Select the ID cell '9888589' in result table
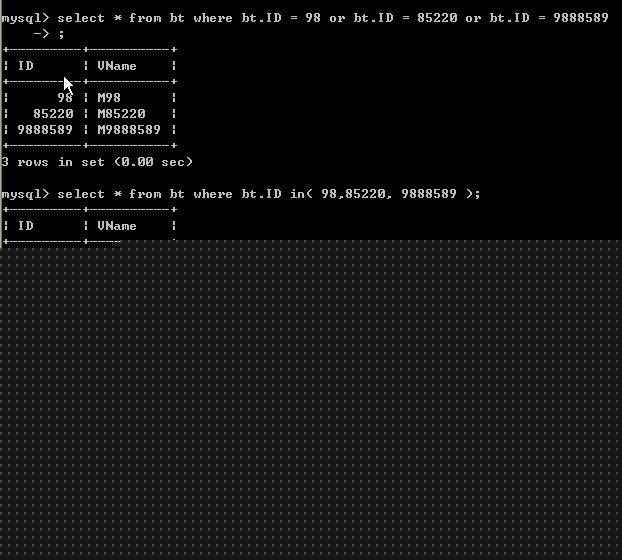This screenshot has height=560, width=622. point(45,130)
